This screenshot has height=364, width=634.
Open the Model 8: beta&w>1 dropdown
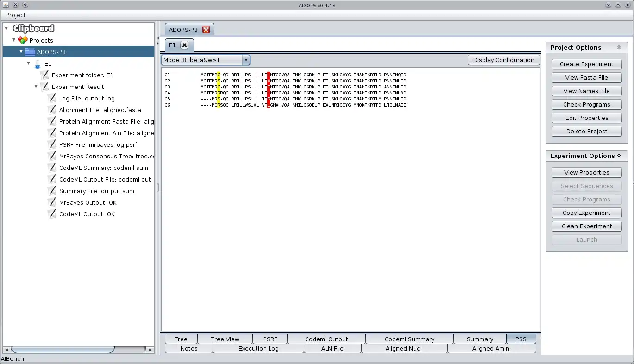pos(245,60)
